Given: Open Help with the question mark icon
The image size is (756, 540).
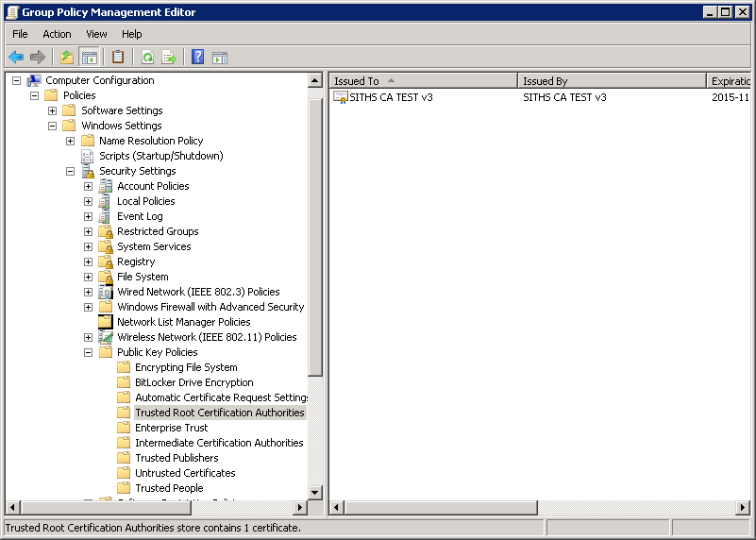Looking at the screenshot, I should [197, 58].
